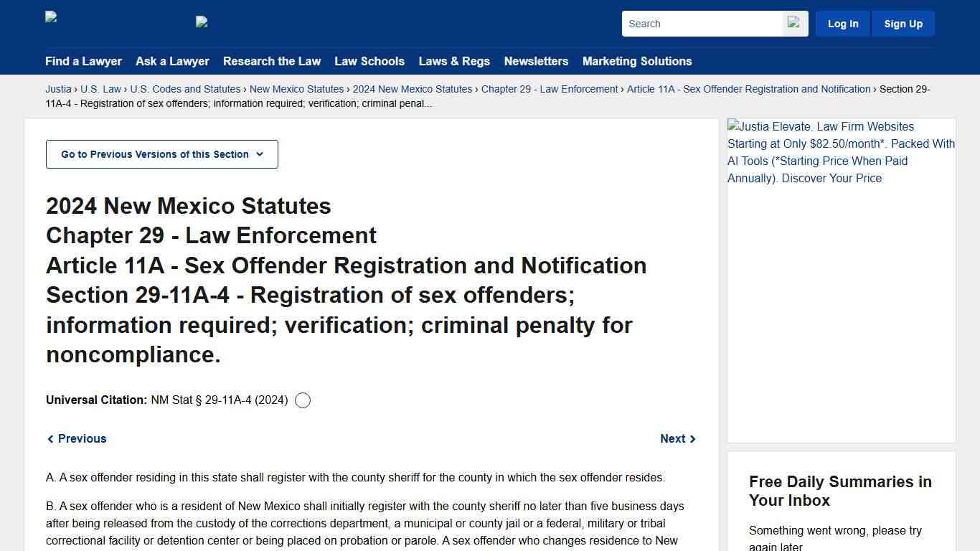Screen dimensions: 980x551
Task: Open the 2024 New Mexico Statutes breadcrumb link
Action: [413, 89]
